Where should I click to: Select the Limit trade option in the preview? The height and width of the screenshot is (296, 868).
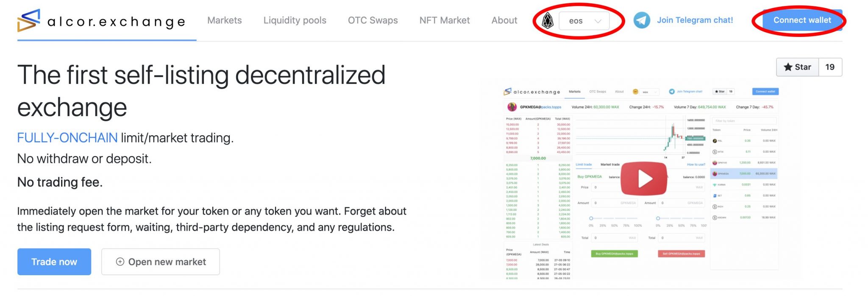584,165
